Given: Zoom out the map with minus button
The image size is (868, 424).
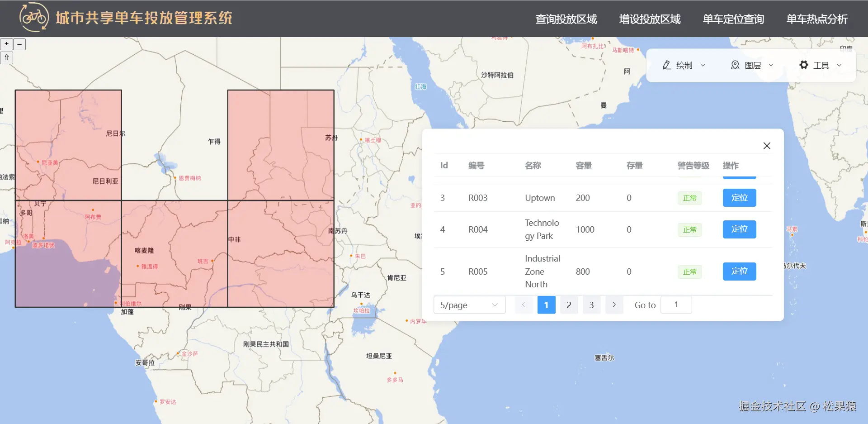Looking at the screenshot, I should pyautogui.click(x=19, y=44).
